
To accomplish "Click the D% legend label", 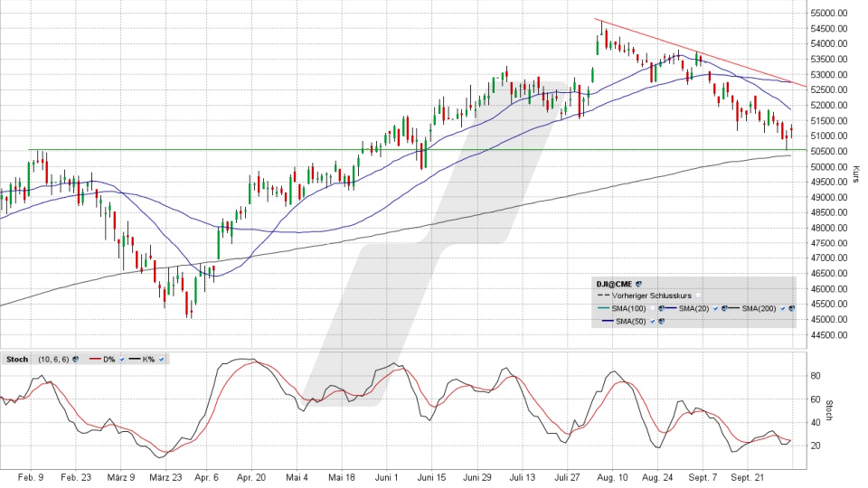I will [x=109, y=359].
